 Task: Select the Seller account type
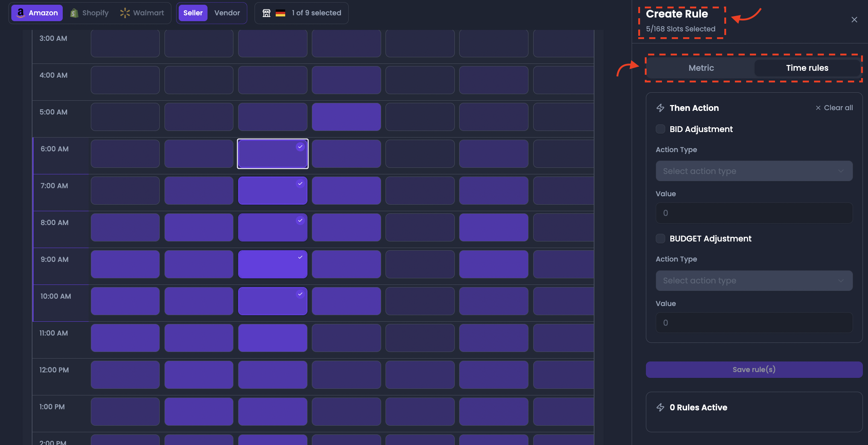tap(193, 13)
